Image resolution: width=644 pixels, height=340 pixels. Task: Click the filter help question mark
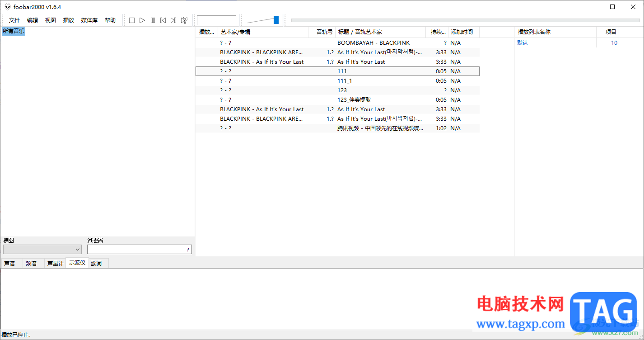tap(188, 250)
